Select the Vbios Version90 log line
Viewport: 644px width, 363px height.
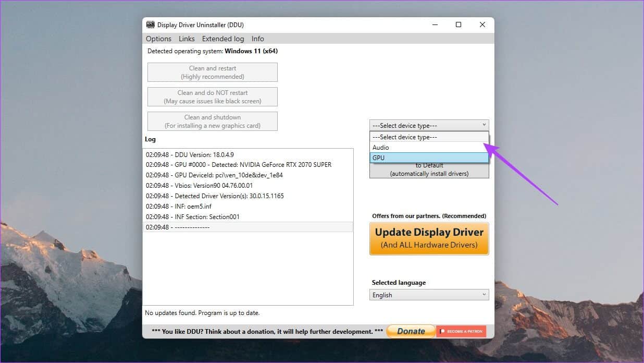pyautogui.click(x=247, y=186)
